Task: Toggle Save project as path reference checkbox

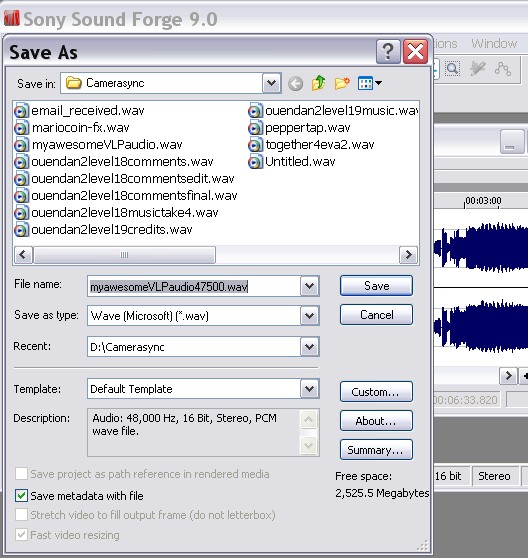Action: coord(21,474)
